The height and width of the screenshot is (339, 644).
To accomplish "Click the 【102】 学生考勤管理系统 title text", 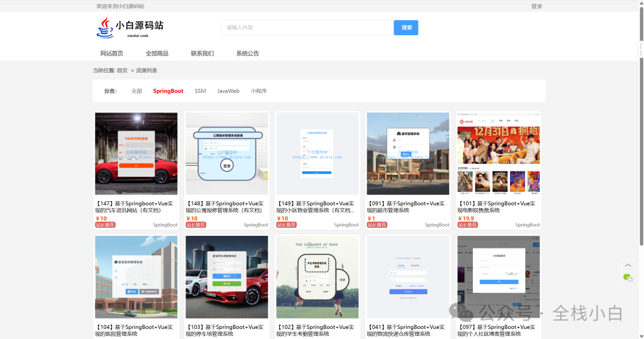I will pos(315,331).
